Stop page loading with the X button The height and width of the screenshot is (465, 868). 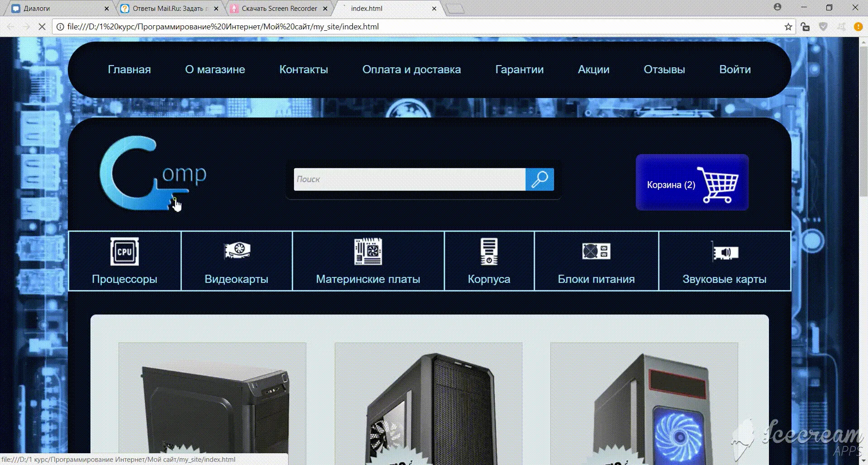point(42,27)
